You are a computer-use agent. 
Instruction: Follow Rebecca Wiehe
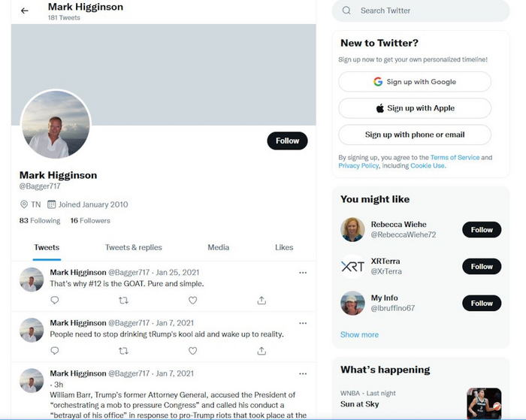point(481,230)
